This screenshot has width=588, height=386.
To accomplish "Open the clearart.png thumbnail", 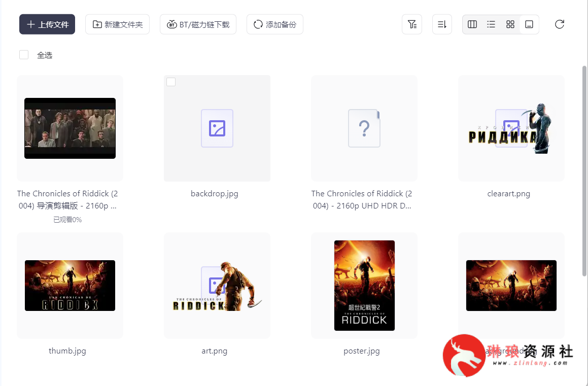I will (x=511, y=128).
